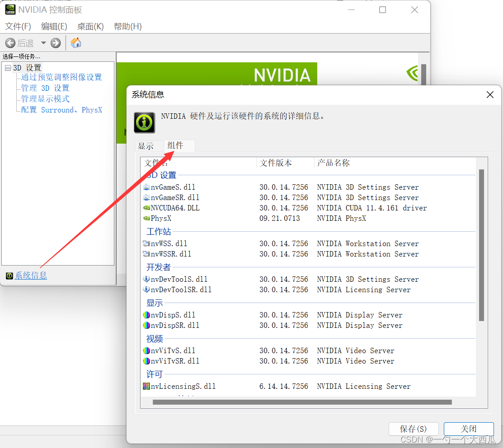The image size is (503, 448).
Task: Select the nvWSSR.dll file name
Action: pyautogui.click(x=171, y=254)
